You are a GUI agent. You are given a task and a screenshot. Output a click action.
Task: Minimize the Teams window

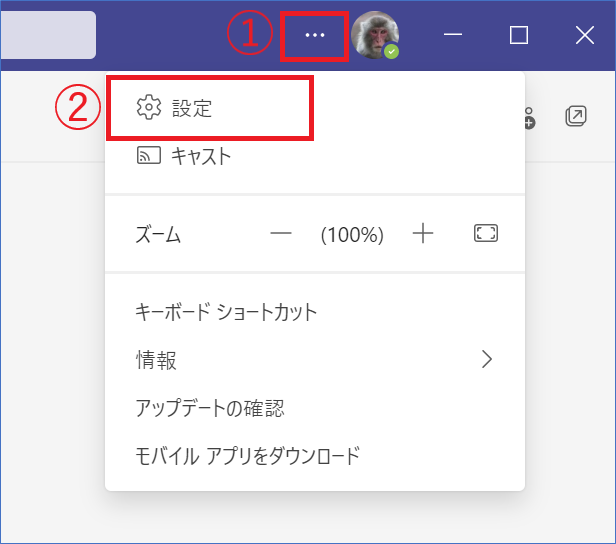[x=453, y=35]
